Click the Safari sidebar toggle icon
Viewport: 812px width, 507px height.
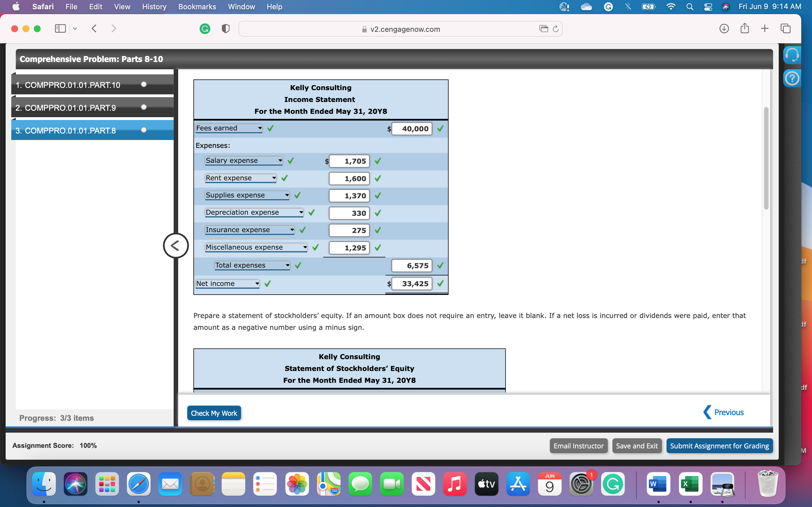[x=60, y=29]
